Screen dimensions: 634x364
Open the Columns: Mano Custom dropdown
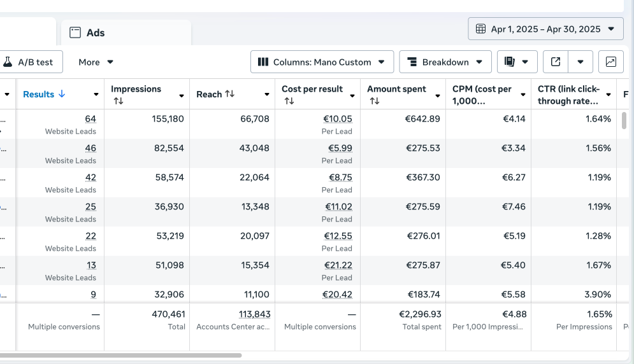(322, 62)
